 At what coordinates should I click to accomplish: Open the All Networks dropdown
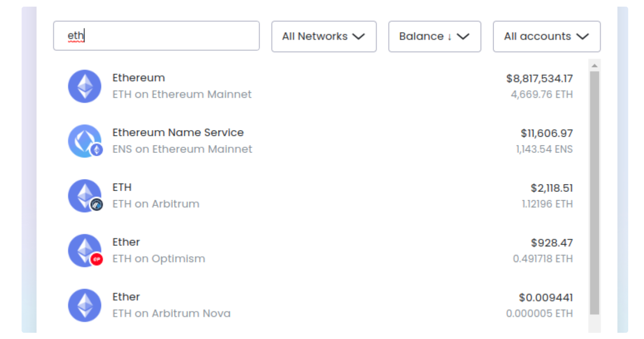click(x=324, y=37)
